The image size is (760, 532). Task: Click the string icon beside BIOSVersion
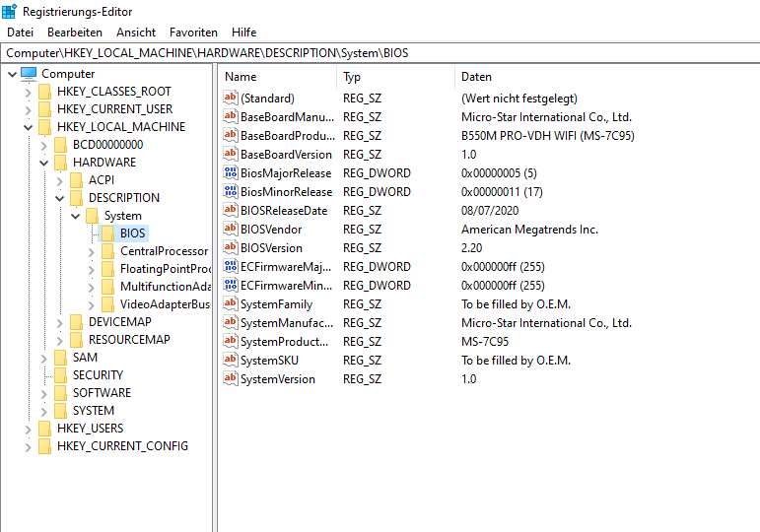point(231,247)
